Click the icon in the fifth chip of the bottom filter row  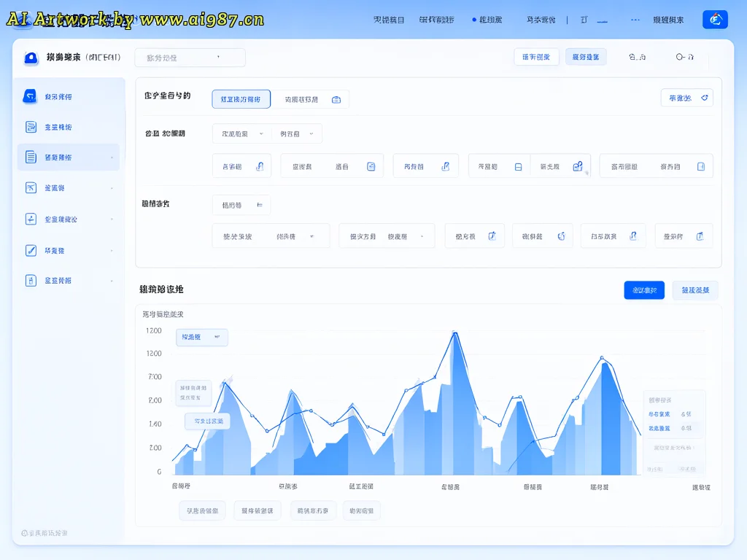click(633, 236)
